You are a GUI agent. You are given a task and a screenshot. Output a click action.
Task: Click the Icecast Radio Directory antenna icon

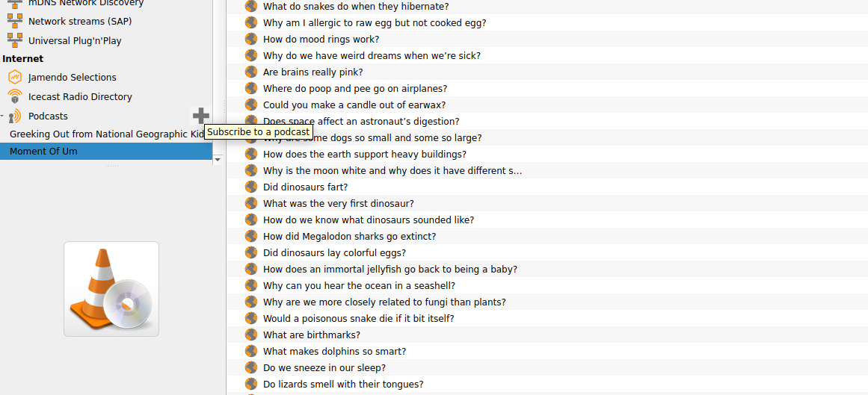pyautogui.click(x=15, y=97)
